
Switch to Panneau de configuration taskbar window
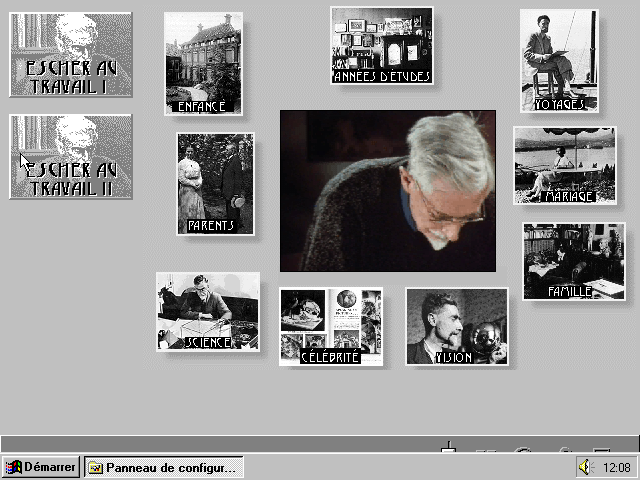pos(164,467)
